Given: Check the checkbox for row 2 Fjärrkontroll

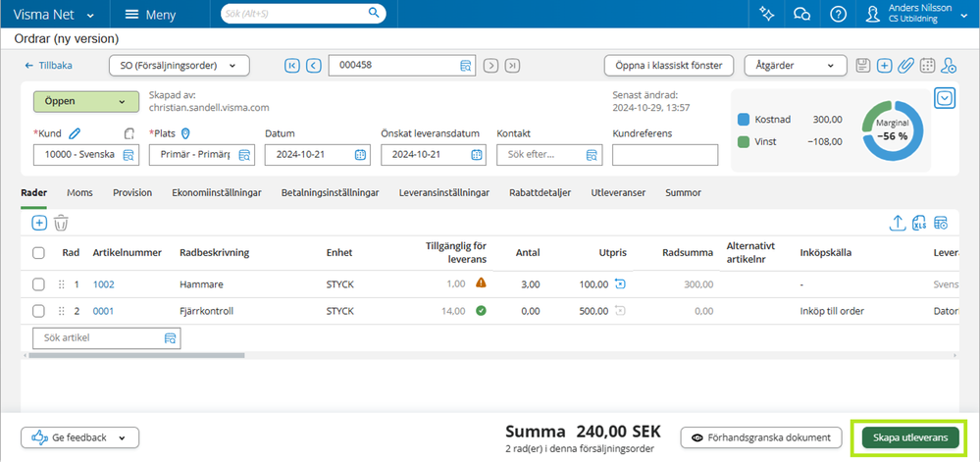Looking at the screenshot, I should coord(39,311).
